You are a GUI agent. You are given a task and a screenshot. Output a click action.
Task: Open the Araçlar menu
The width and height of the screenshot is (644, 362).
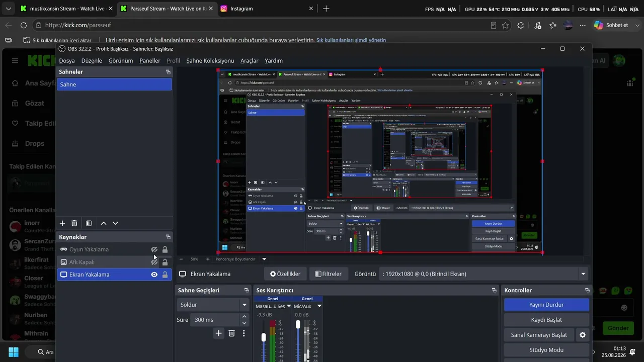pyautogui.click(x=250, y=61)
